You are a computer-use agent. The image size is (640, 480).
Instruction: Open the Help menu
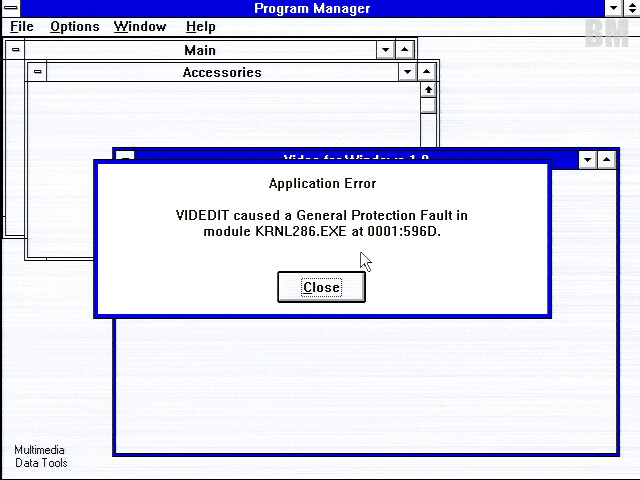[200, 27]
